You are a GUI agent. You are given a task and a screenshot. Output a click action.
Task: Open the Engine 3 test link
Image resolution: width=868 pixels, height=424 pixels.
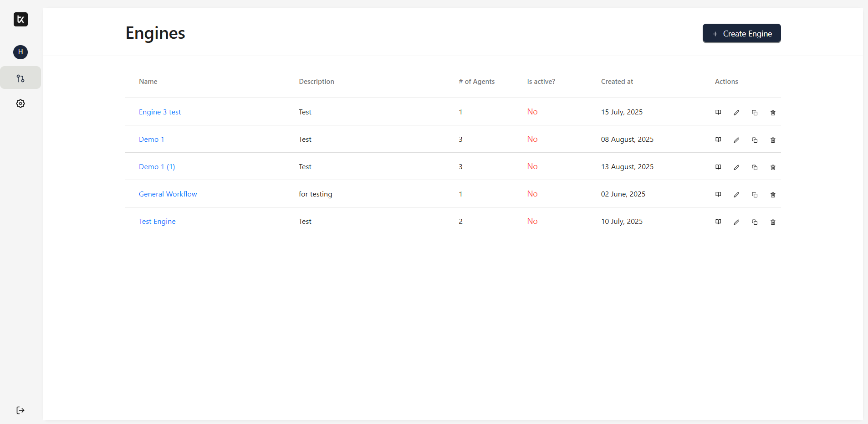tap(160, 112)
